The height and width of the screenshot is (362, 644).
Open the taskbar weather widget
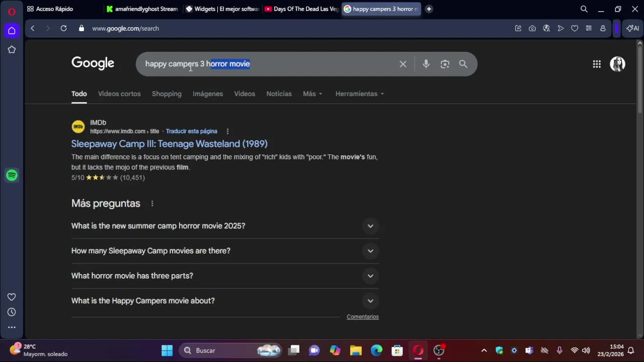click(39, 350)
